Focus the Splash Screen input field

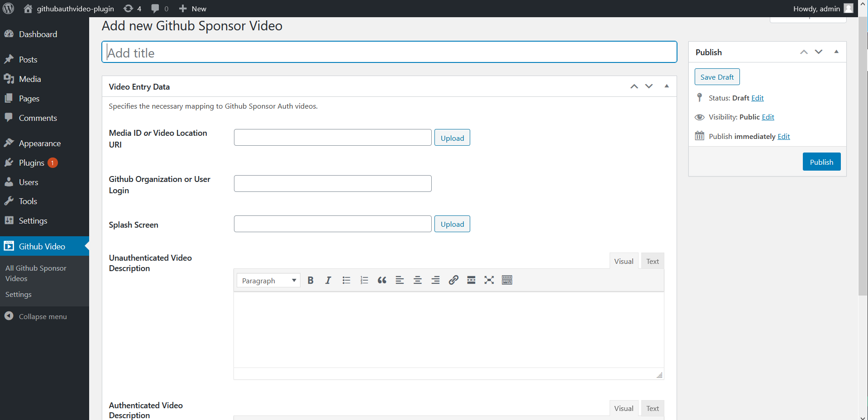pos(333,224)
